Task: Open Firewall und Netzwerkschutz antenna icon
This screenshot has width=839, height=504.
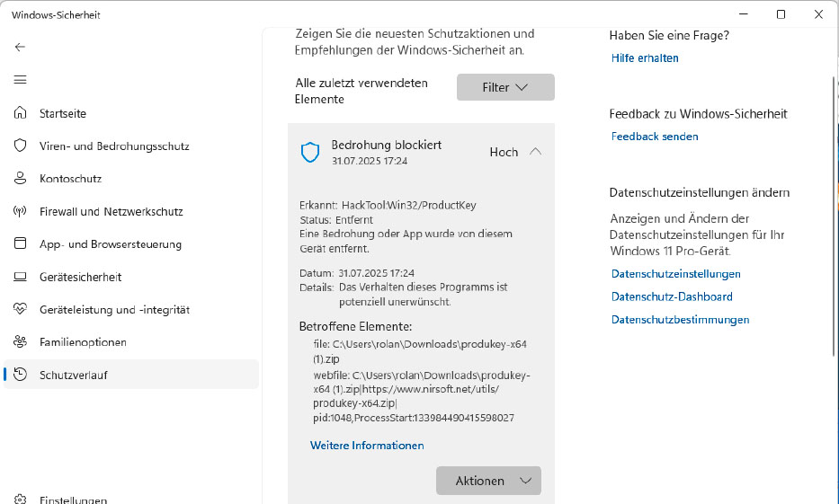Action: point(20,211)
